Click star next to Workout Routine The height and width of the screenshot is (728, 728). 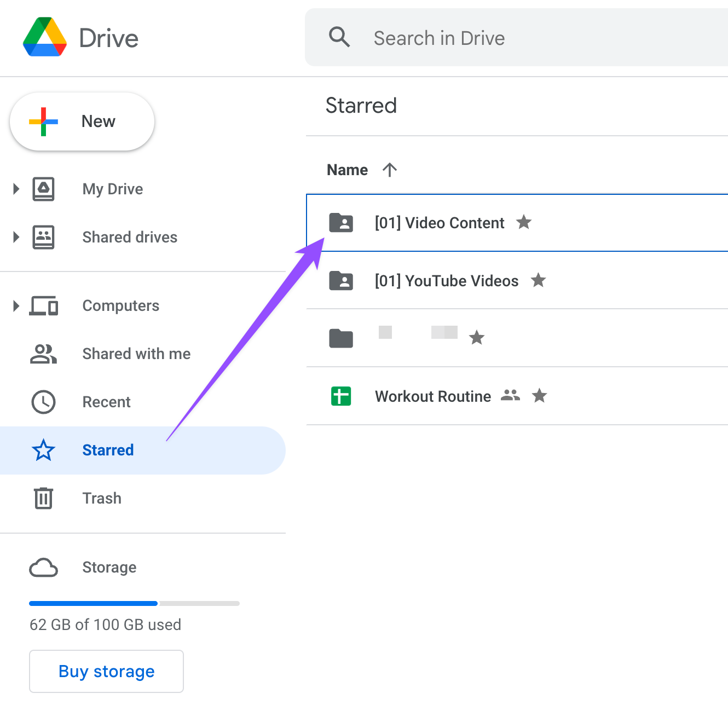539,395
